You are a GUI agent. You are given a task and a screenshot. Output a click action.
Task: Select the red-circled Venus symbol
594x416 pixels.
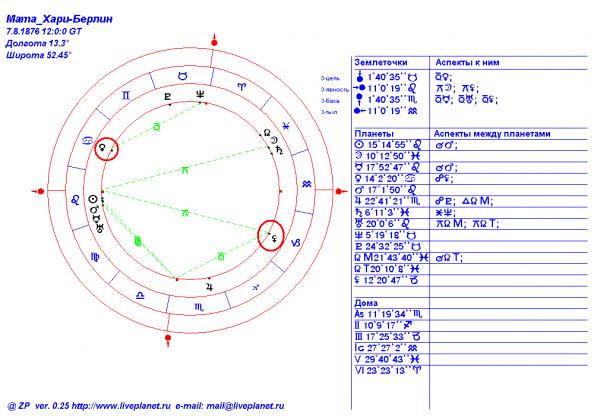(102, 147)
